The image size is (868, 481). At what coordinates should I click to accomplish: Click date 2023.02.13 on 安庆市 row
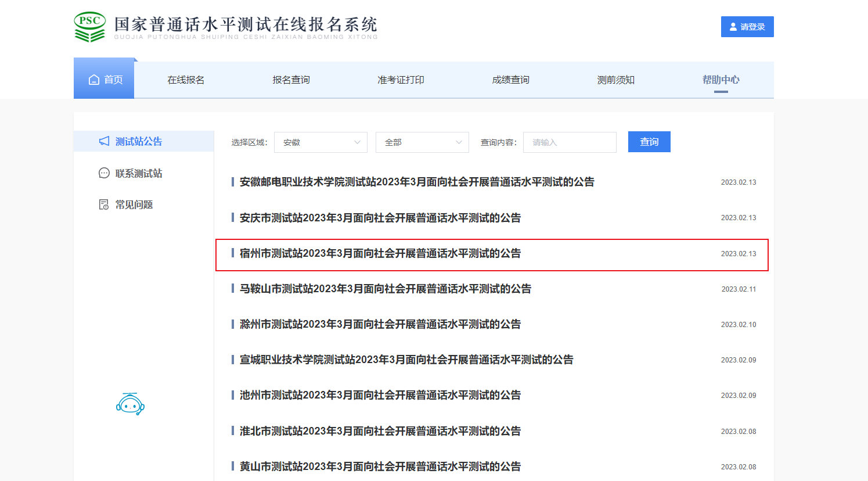pos(739,218)
